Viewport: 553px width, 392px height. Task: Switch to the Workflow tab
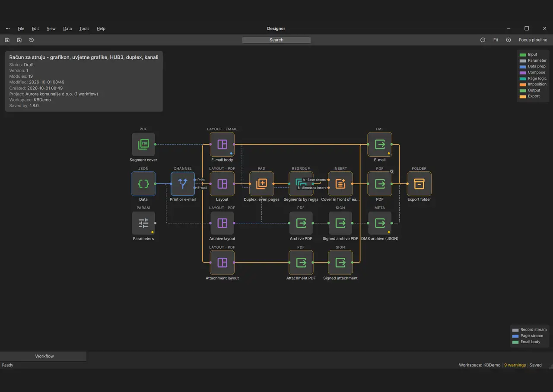coord(43,356)
